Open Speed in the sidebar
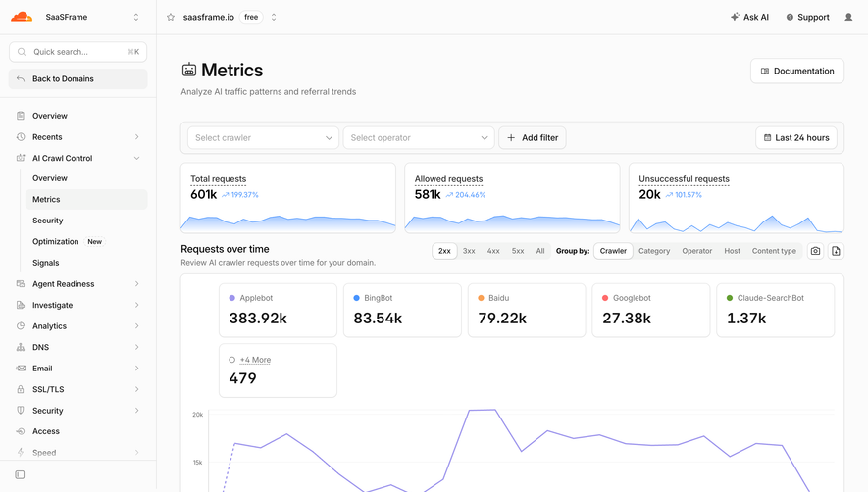Image resolution: width=868 pixels, height=492 pixels. 44,452
